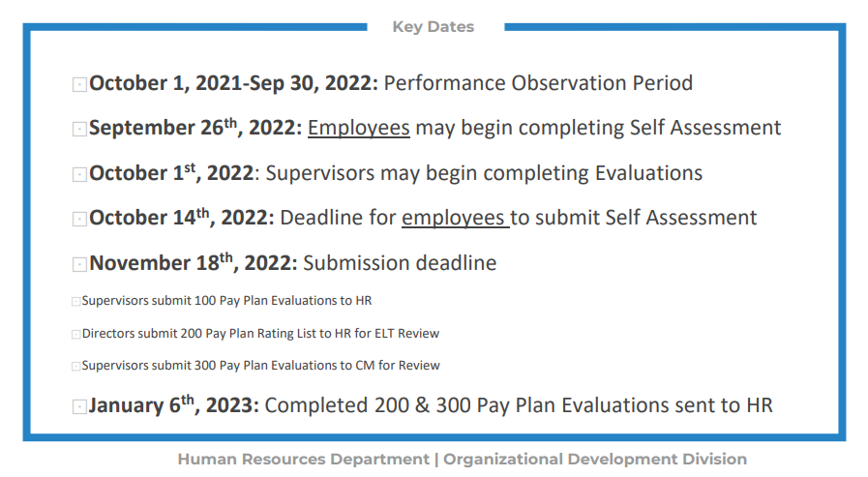Click Human Resources Department footer text

[x=303, y=460]
